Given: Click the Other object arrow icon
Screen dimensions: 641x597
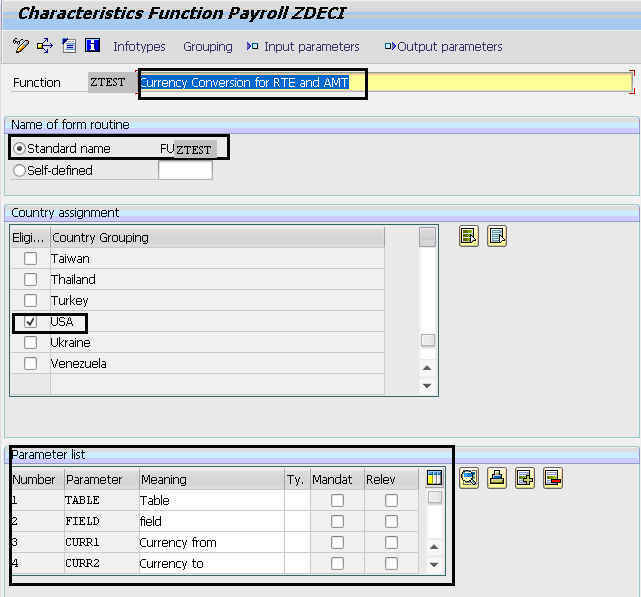Looking at the screenshot, I should pos(45,45).
